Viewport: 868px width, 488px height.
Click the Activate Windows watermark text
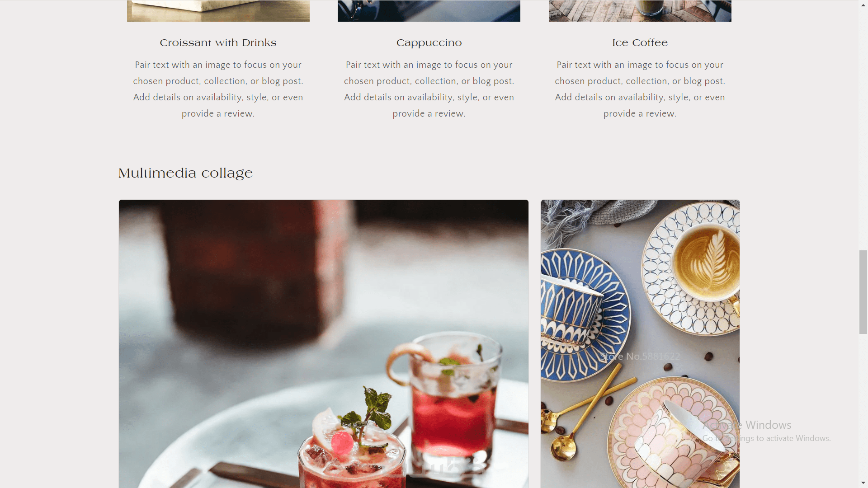[747, 425]
